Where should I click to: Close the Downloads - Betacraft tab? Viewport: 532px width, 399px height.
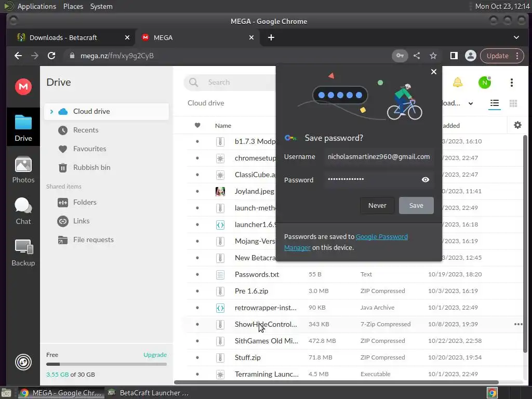[127, 37]
